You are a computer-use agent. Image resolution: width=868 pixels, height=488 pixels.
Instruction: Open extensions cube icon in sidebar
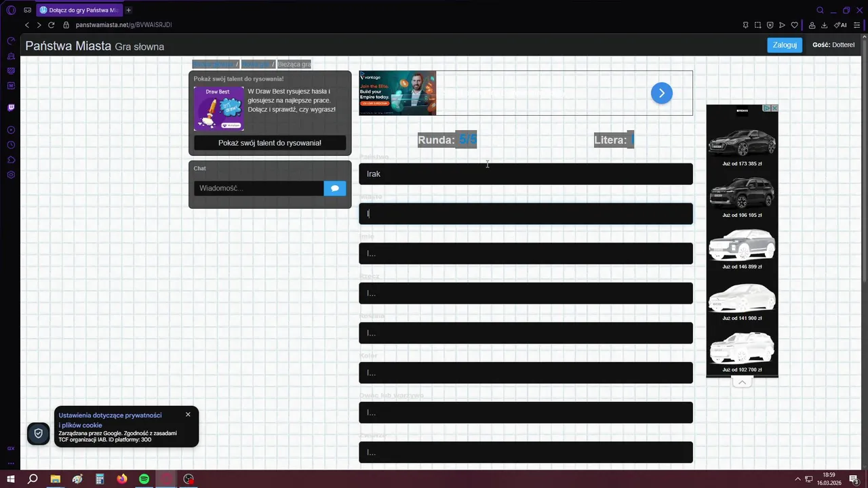coord(11,159)
